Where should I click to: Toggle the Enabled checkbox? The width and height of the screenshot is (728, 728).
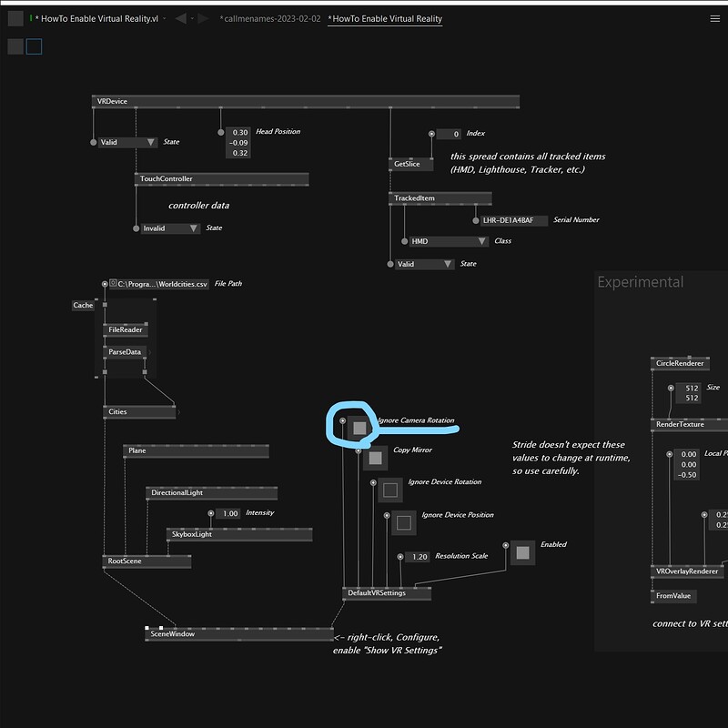[522, 552]
